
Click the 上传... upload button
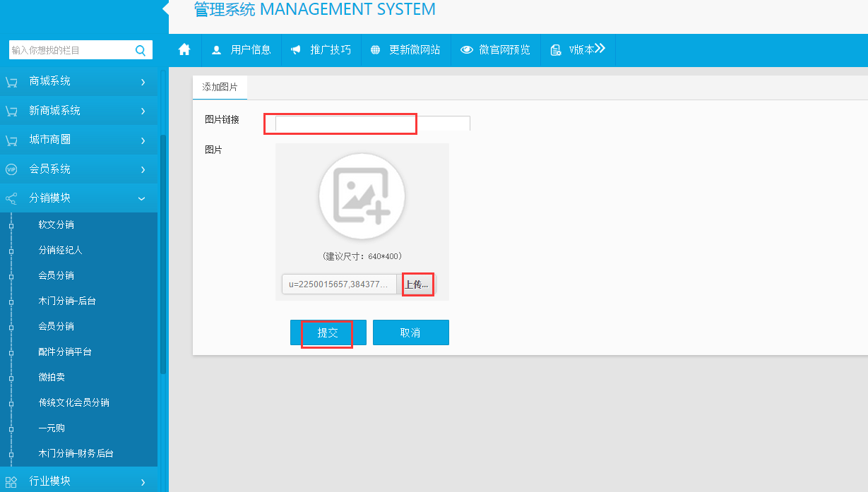pos(417,284)
